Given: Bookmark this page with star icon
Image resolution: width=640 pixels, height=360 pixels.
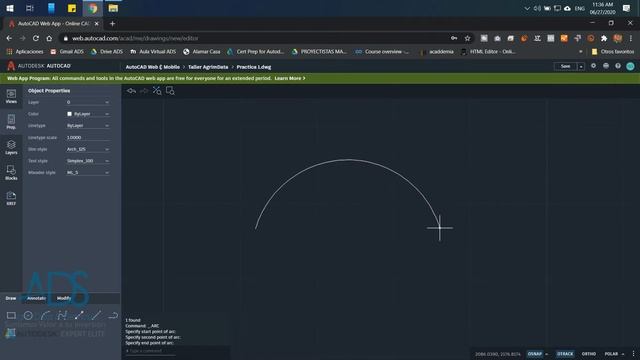Looking at the screenshot, I should [467, 38].
